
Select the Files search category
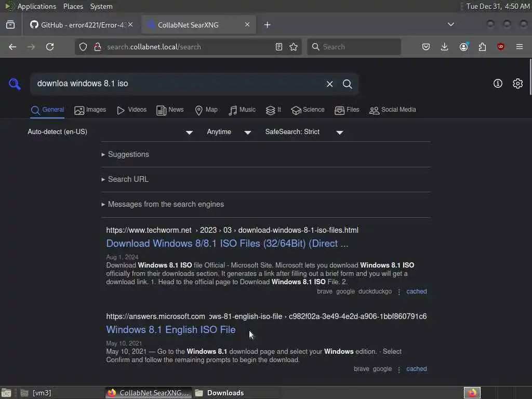pos(347,110)
